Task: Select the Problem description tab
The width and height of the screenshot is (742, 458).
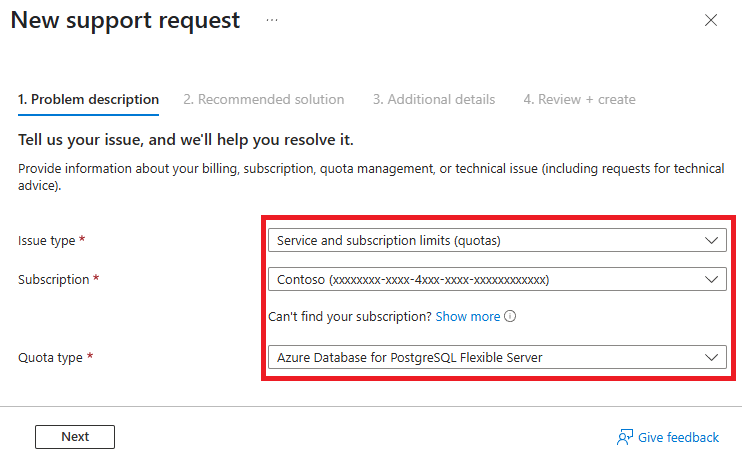Action: point(88,99)
